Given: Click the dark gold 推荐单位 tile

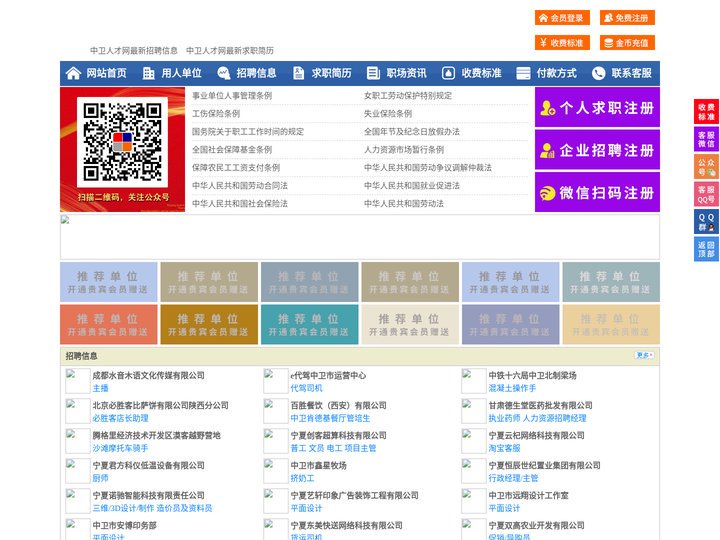Looking at the screenshot, I should [x=209, y=325].
